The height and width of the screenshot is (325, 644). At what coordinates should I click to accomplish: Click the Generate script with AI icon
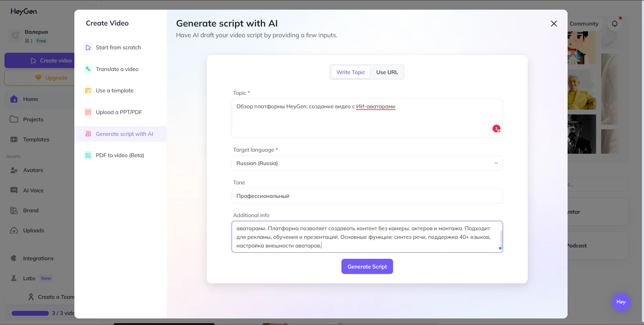click(88, 134)
